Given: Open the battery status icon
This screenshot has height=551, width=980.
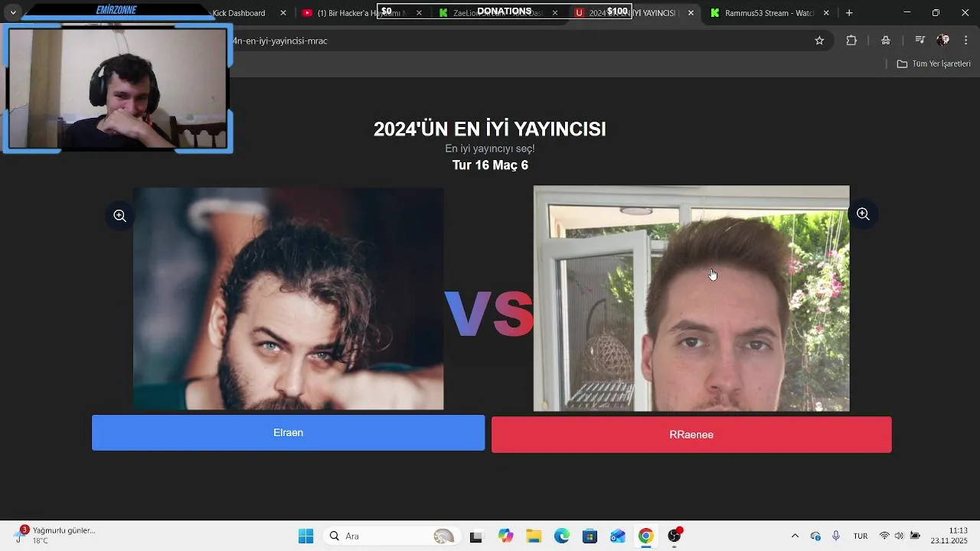Looking at the screenshot, I should pyautogui.click(x=915, y=536).
